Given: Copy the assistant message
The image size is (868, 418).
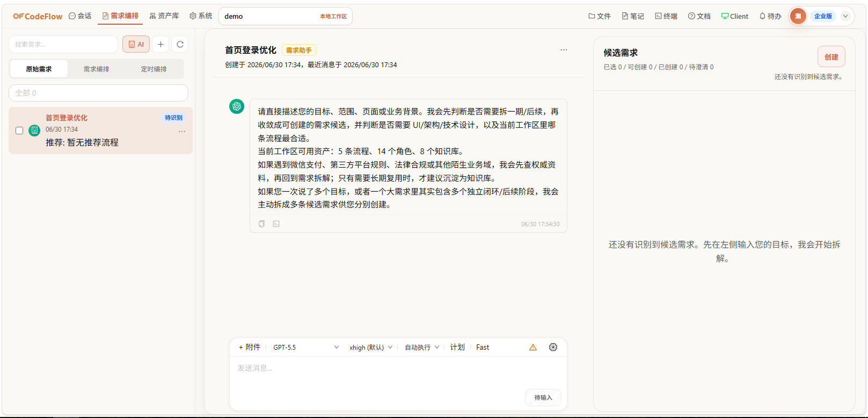Looking at the screenshot, I should (x=261, y=224).
